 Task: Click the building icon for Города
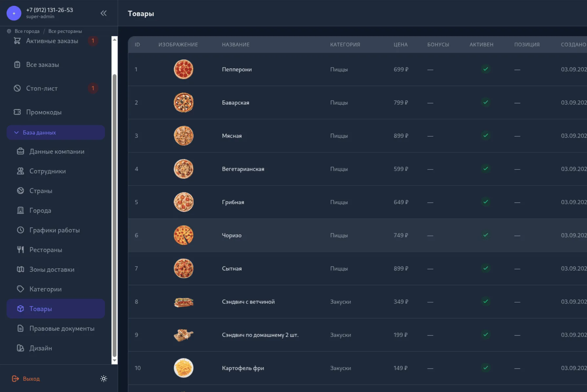20,210
